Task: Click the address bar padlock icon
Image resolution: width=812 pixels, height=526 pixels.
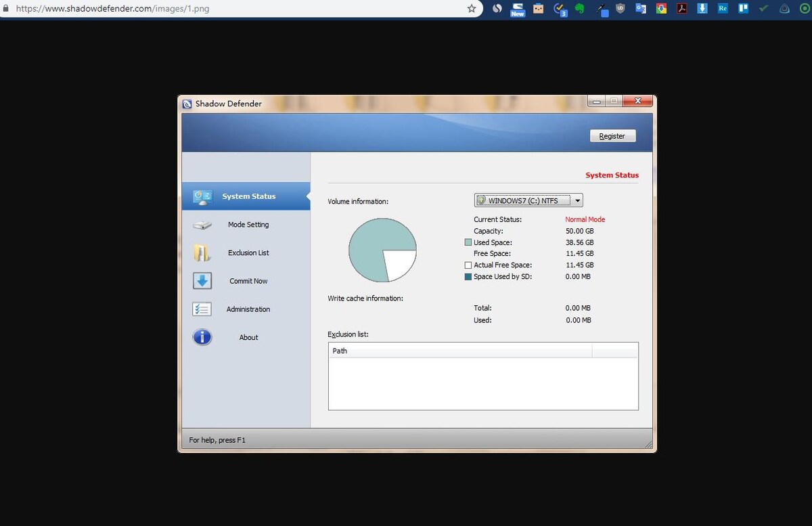Action: pos(5,9)
